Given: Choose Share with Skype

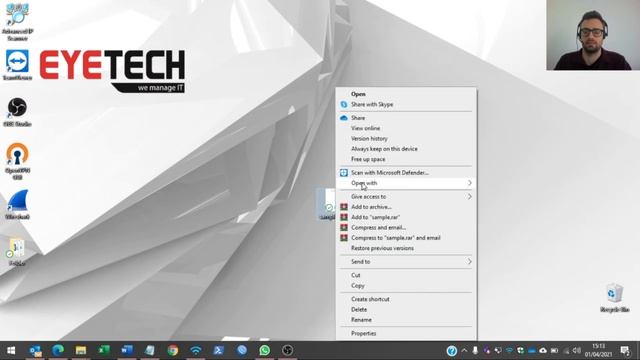Looking at the screenshot, I should (x=406, y=104).
